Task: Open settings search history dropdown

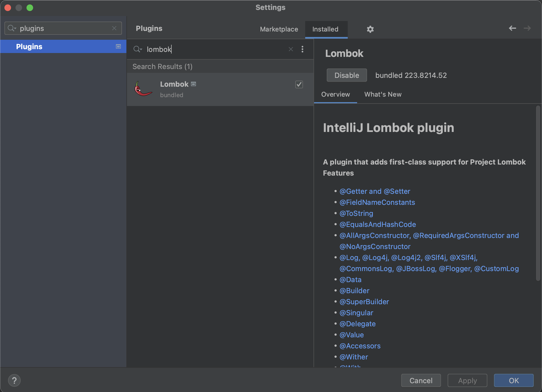Action: click(12, 28)
